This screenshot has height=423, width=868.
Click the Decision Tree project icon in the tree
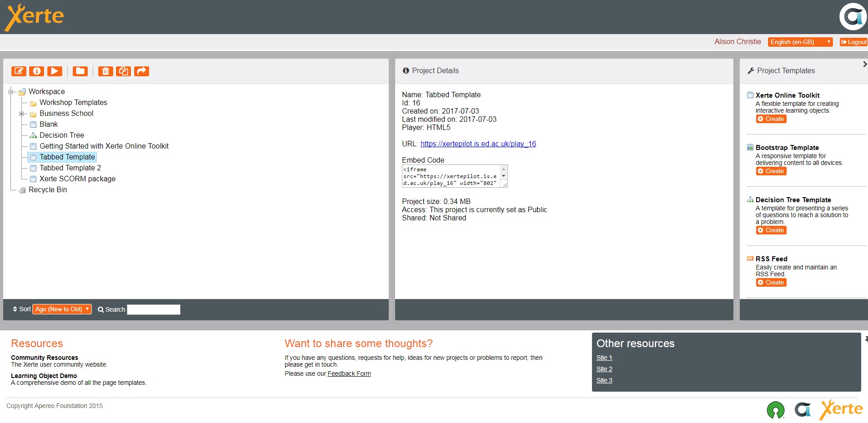(x=33, y=135)
